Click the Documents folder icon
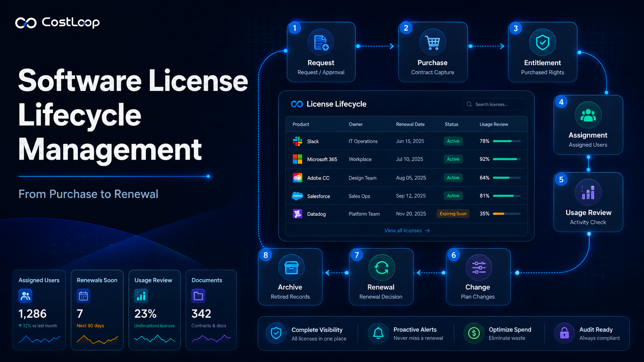644x362 pixels. (198, 296)
